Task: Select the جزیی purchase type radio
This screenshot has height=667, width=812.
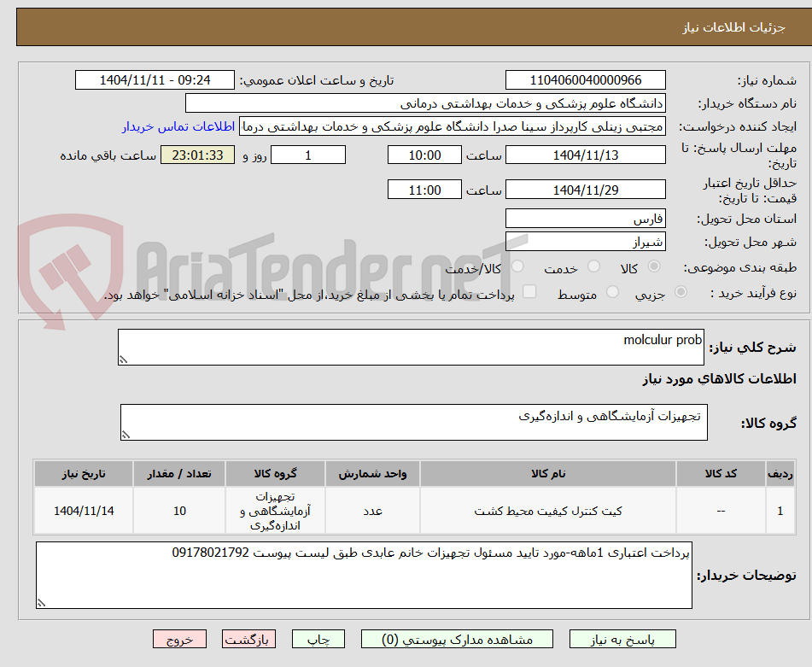Action: coord(681,292)
